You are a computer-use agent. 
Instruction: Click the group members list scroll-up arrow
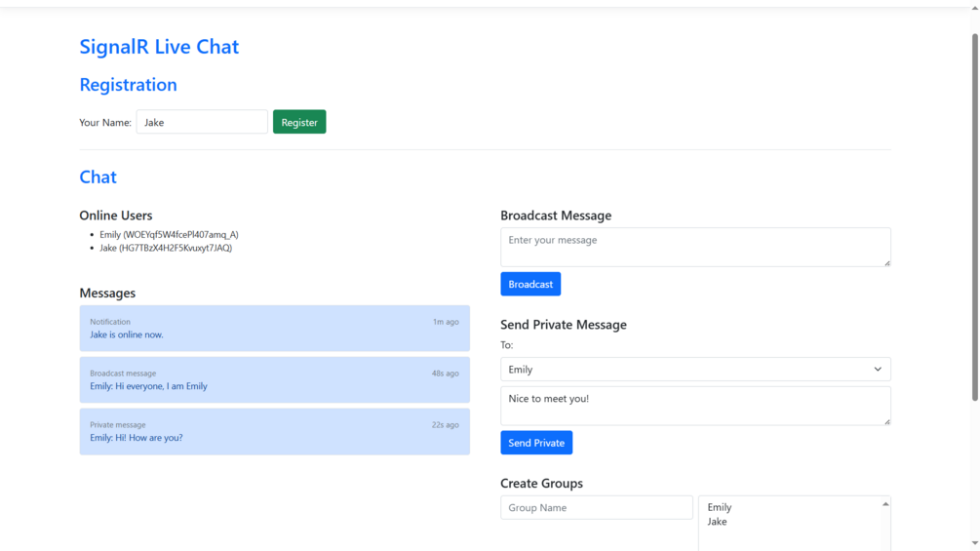tap(885, 504)
